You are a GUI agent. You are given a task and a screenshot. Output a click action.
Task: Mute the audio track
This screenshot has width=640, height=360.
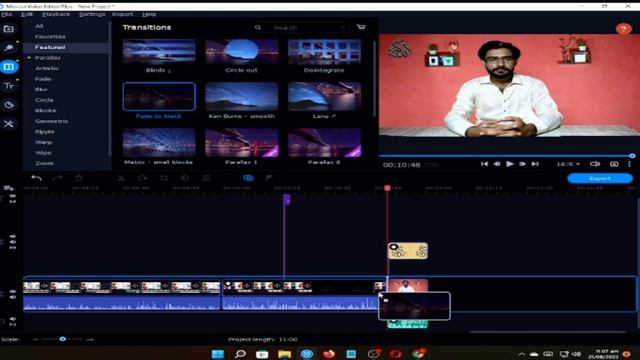(x=13, y=319)
